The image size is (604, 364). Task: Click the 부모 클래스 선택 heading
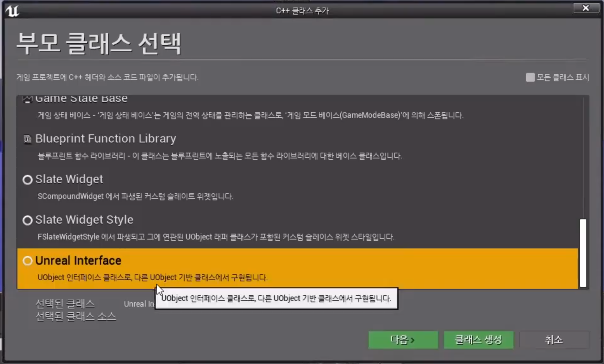[x=99, y=43]
